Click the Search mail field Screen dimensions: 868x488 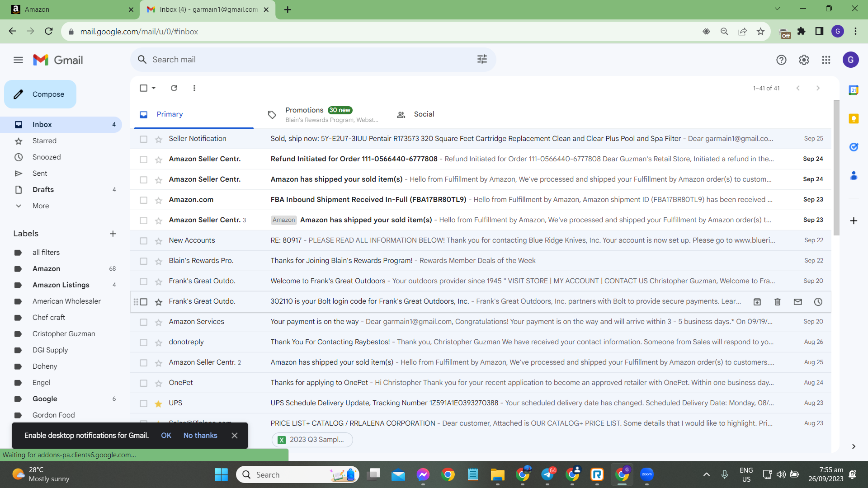[x=312, y=60]
